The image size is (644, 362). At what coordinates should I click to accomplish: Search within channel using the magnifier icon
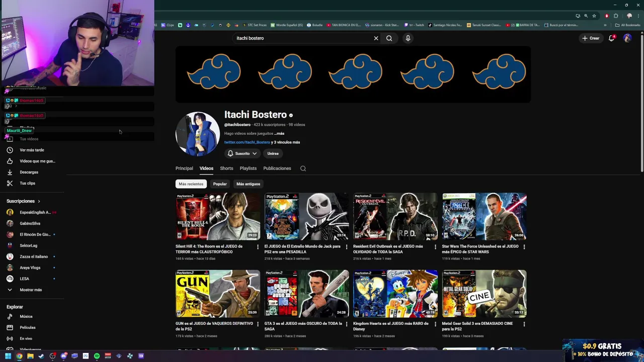coord(303,168)
